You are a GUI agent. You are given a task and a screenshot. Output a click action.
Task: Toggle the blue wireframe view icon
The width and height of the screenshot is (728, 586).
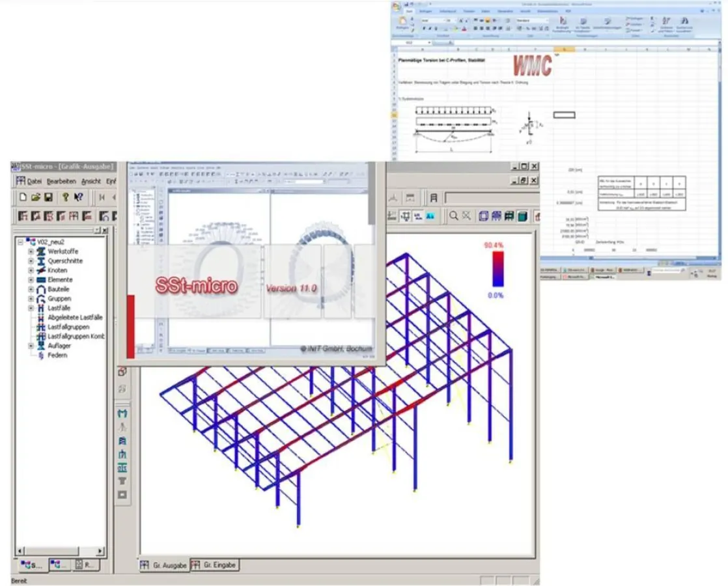coord(483,216)
